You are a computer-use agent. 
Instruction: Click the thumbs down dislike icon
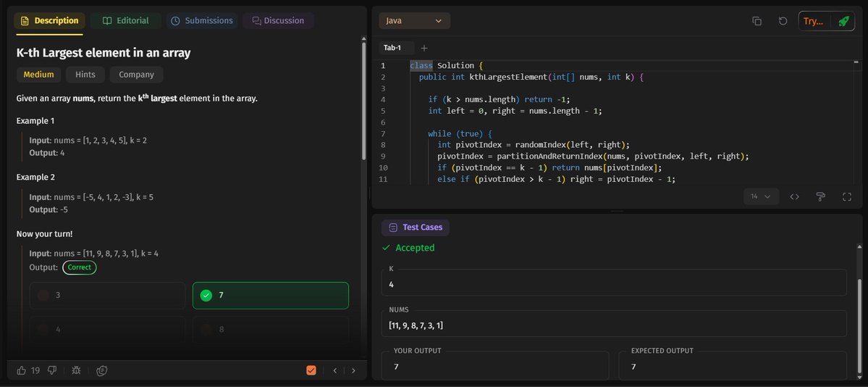click(x=52, y=370)
